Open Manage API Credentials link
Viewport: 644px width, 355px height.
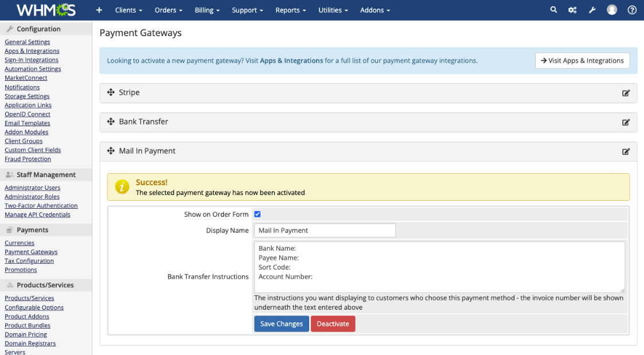click(37, 214)
